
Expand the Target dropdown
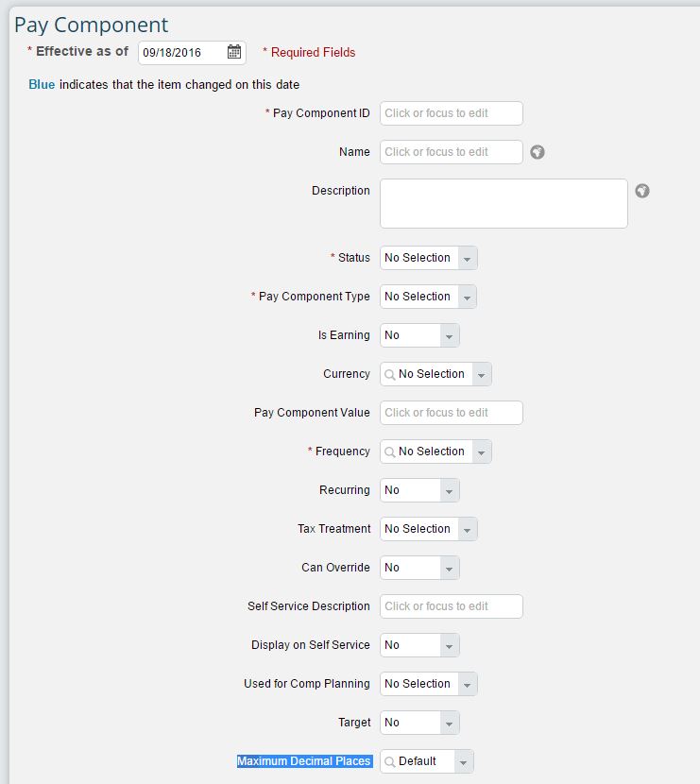point(450,723)
